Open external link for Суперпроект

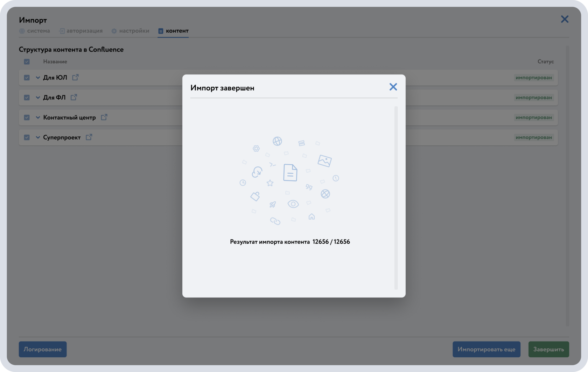coord(89,137)
